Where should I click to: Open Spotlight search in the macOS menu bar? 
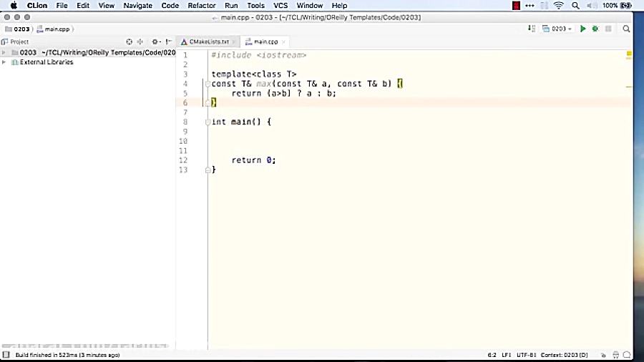(x=575, y=6)
